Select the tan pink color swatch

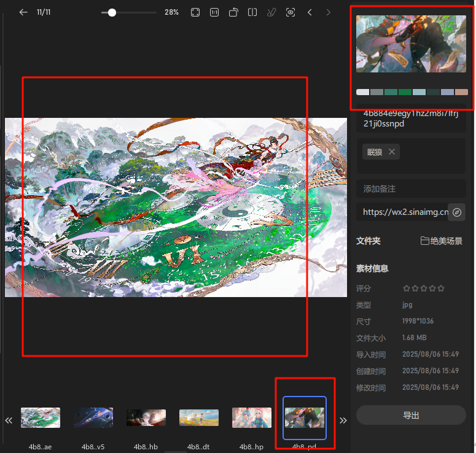point(461,92)
